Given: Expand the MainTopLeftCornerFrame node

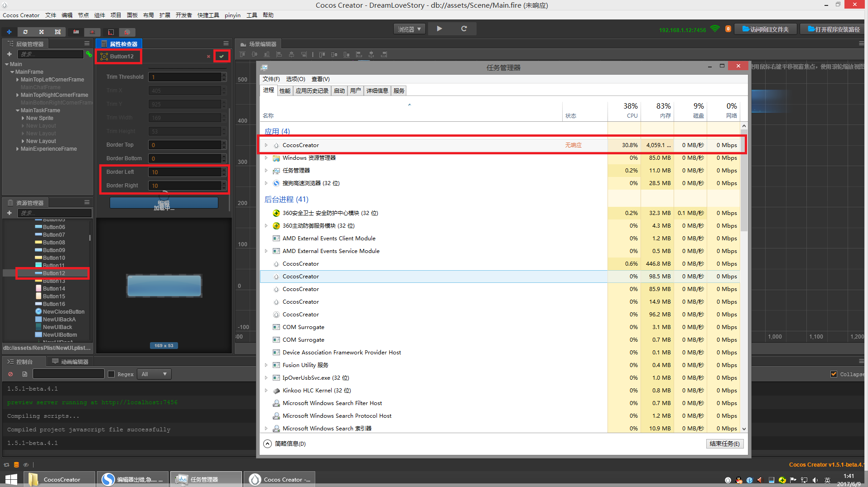Looking at the screenshot, I should coord(18,80).
